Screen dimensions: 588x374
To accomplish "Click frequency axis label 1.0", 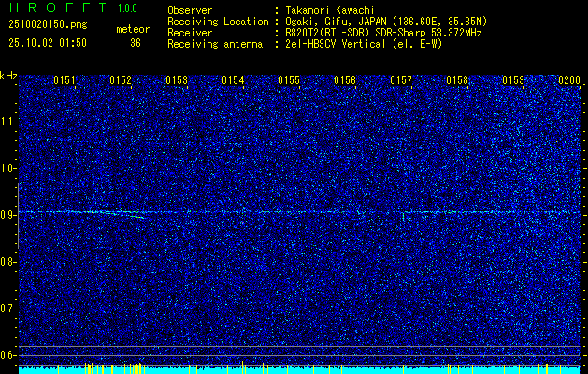I will click(7, 168).
